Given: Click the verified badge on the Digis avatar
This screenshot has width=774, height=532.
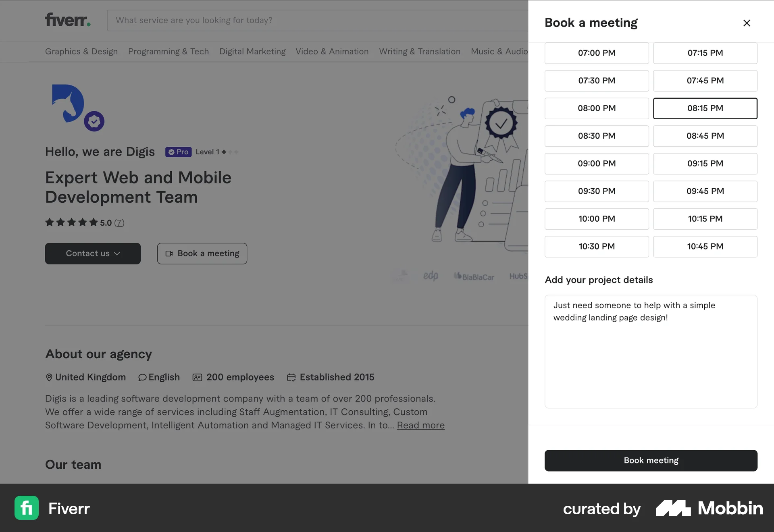Looking at the screenshot, I should [x=94, y=121].
